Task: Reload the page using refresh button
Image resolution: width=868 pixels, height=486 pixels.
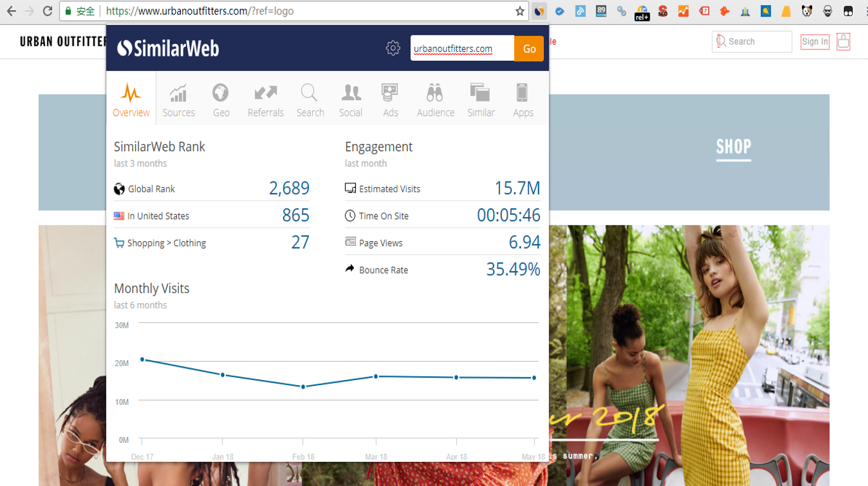Action: coord(48,11)
